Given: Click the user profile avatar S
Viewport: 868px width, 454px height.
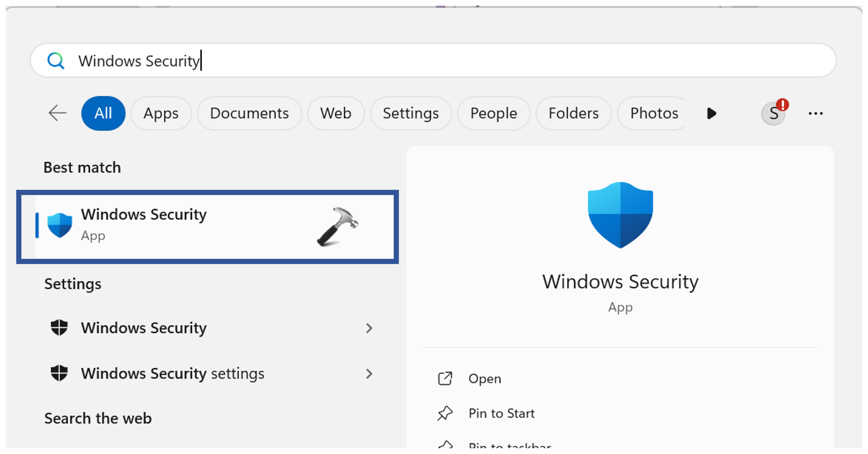Looking at the screenshot, I should point(773,114).
